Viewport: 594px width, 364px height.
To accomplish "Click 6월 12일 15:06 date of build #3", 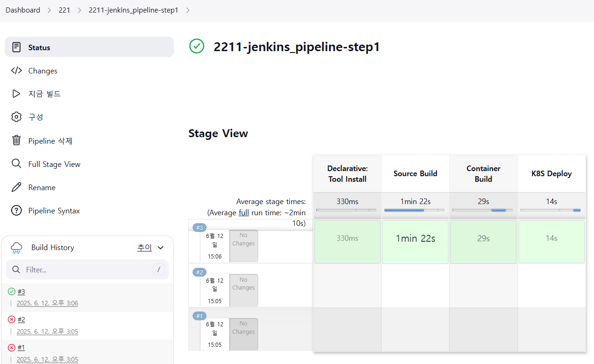I will click(215, 246).
